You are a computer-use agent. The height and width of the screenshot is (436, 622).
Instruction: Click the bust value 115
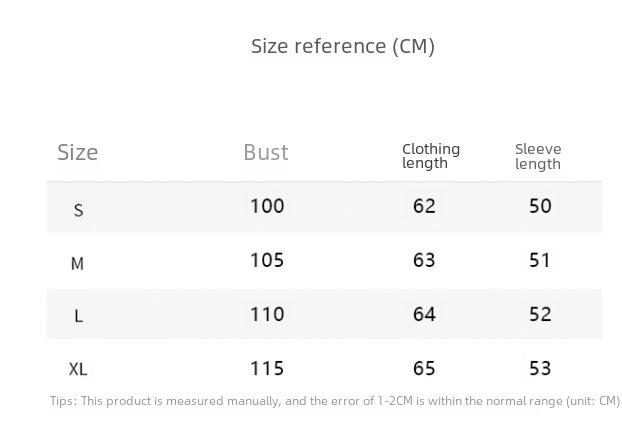[x=267, y=368]
